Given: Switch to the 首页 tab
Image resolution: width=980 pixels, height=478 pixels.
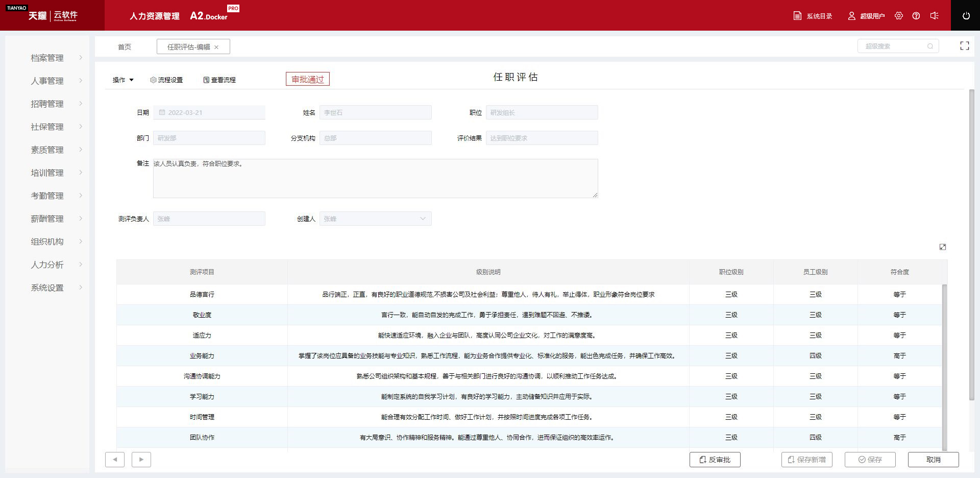Looking at the screenshot, I should coord(125,47).
